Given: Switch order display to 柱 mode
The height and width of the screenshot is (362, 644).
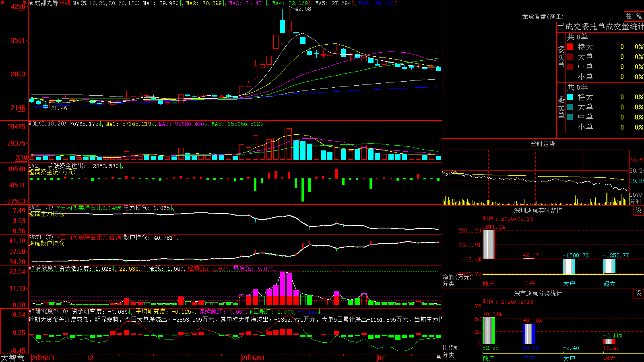Looking at the screenshot, I should [x=629, y=16].
